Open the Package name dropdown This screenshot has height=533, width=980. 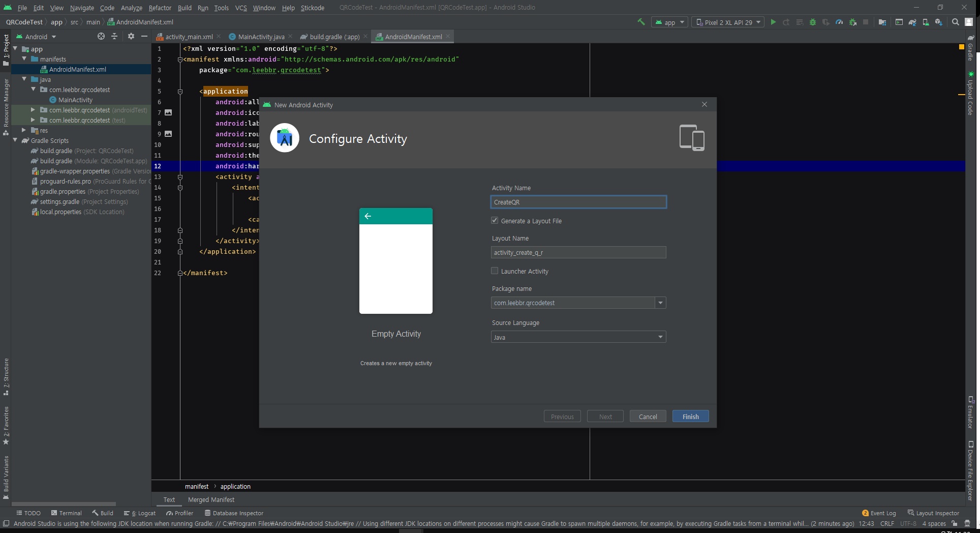point(660,303)
